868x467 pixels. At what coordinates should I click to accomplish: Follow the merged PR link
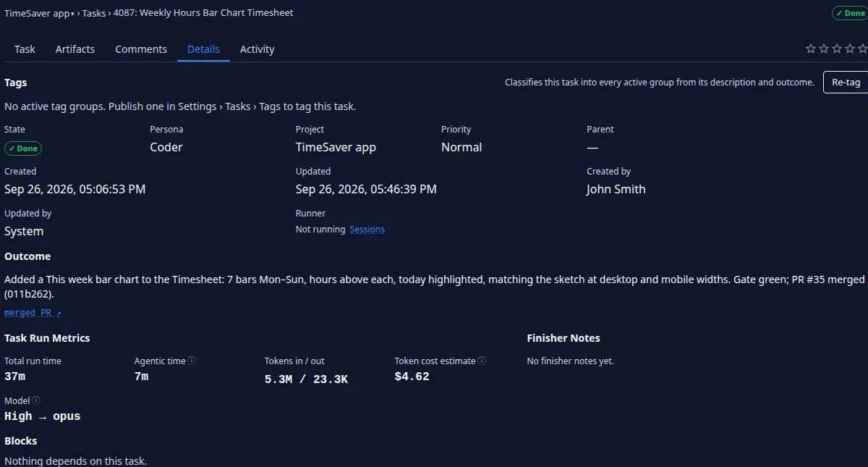(x=33, y=313)
